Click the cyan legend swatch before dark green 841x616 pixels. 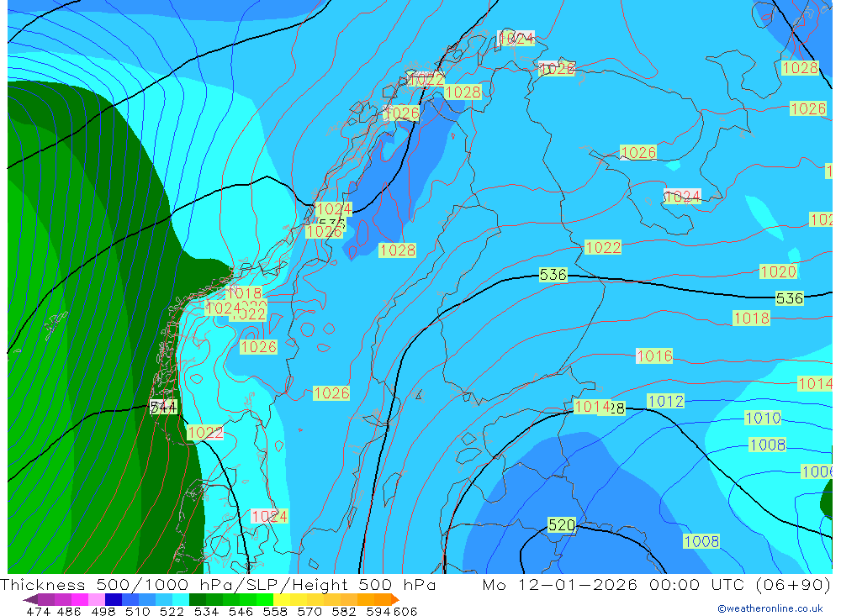(x=180, y=599)
